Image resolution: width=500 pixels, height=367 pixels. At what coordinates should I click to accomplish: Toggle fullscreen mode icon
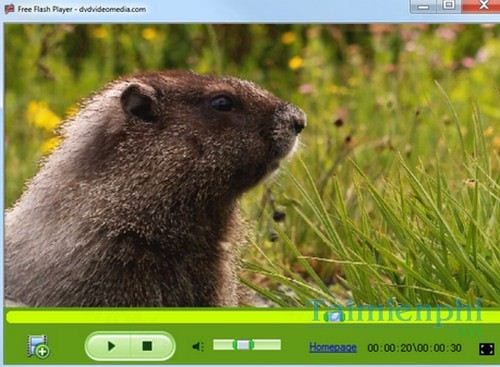click(x=486, y=349)
